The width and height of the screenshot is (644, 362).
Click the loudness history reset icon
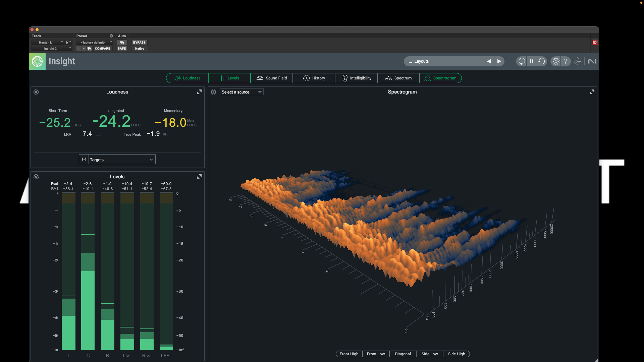(542, 61)
